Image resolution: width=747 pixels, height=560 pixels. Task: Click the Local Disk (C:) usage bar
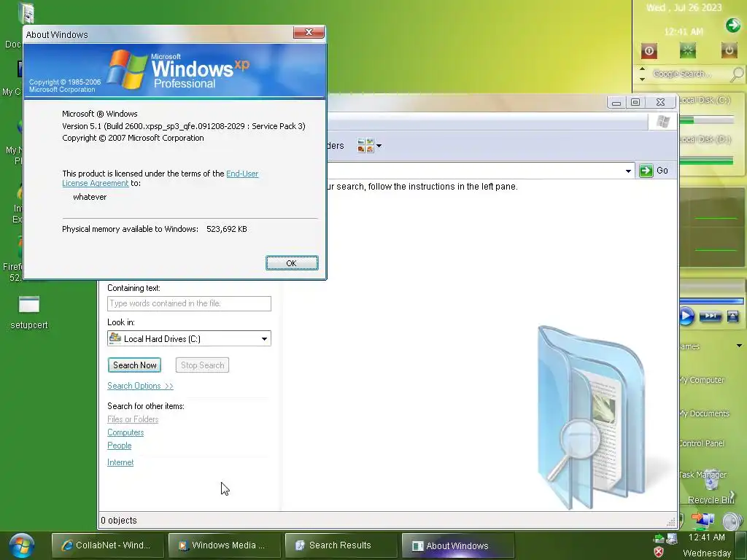click(706, 121)
